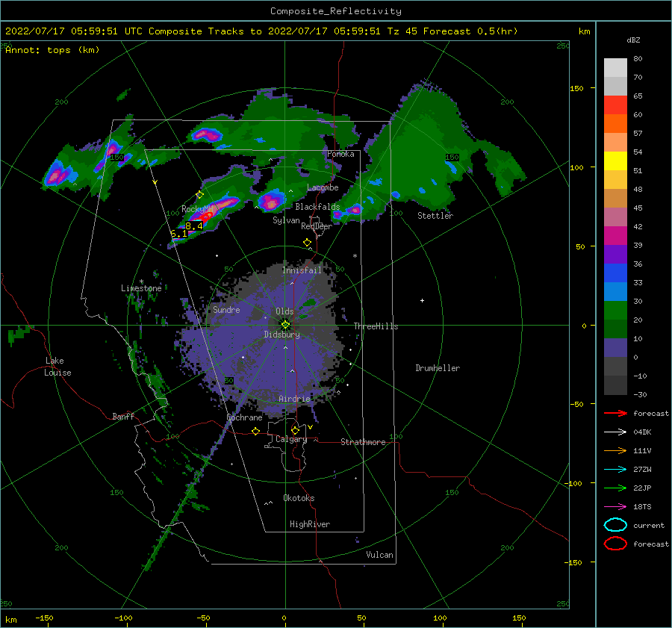Click the orange 111V track arrow icon
This screenshot has width=672, height=628.
click(x=615, y=450)
